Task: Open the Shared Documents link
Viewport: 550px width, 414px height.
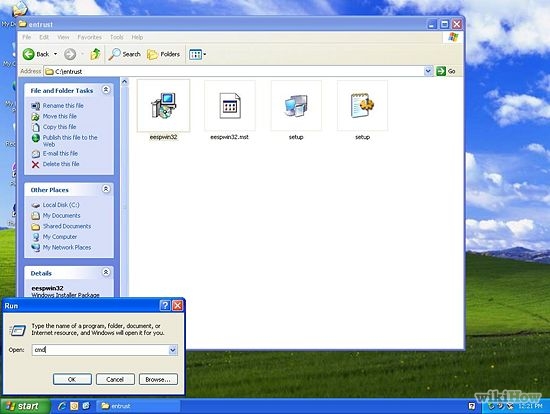Action: coord(67,226)
